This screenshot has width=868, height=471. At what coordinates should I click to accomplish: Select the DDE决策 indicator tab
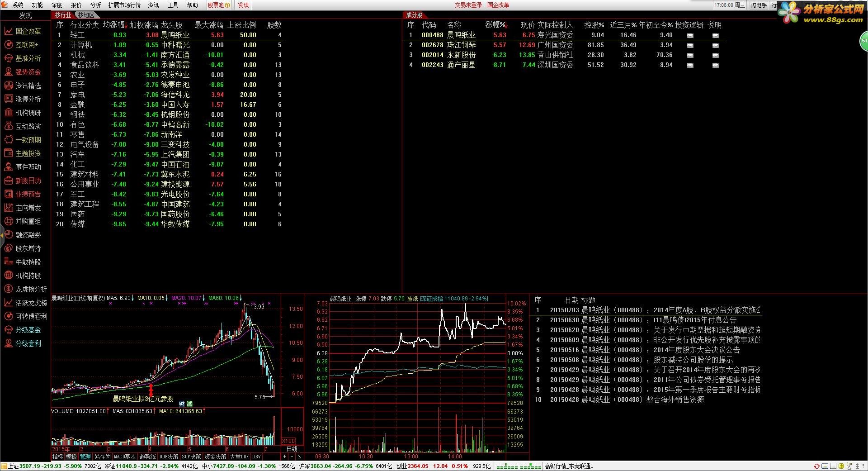point(169,457)
